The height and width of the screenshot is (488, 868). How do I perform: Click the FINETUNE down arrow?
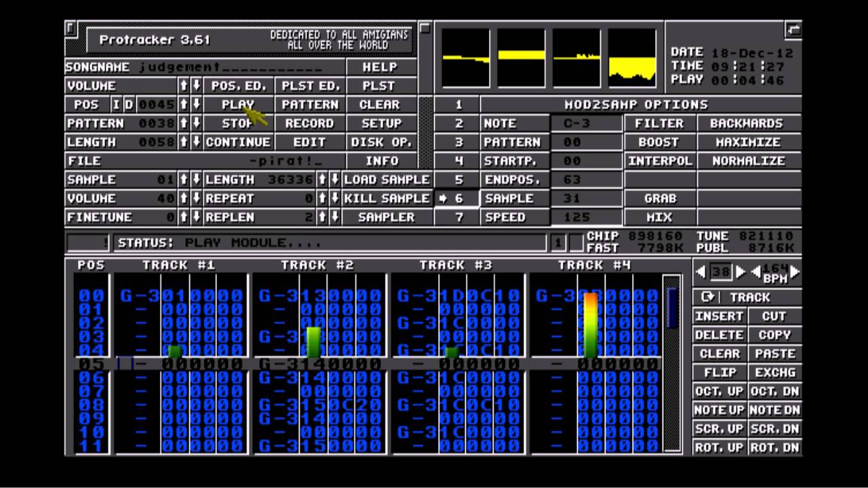pos(196,218)
